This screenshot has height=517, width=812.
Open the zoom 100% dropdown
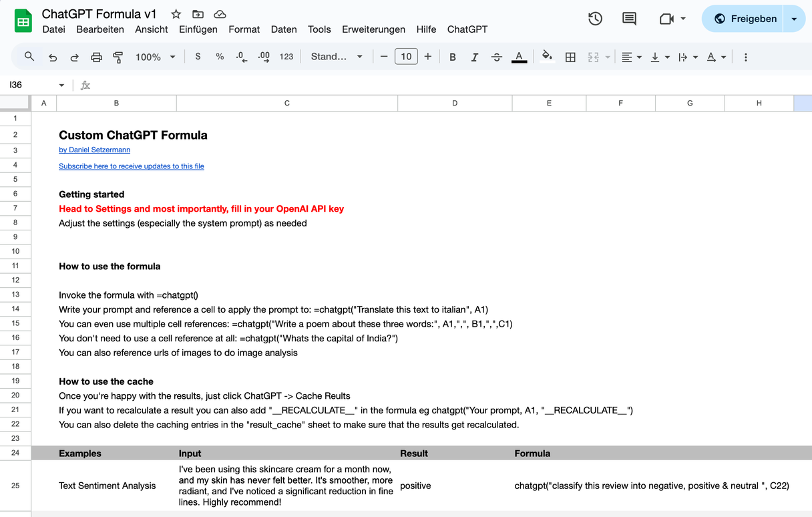156,57
